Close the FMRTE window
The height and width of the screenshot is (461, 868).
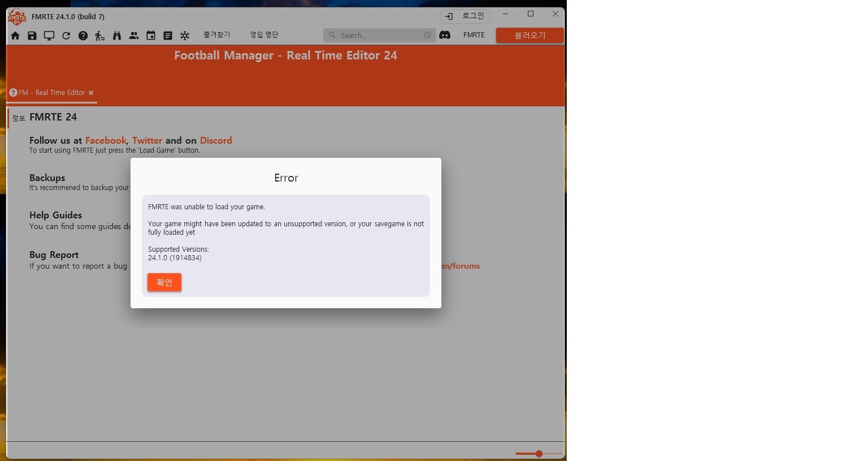555,14
